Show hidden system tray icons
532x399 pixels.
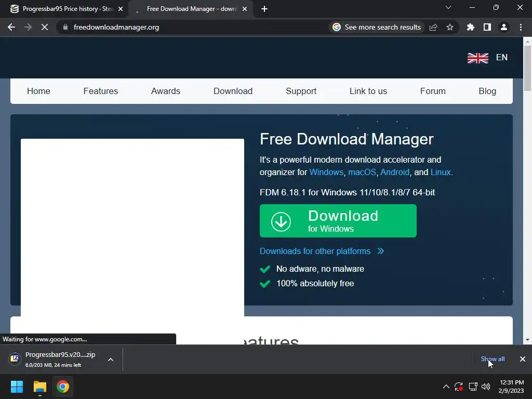point(446,387)
